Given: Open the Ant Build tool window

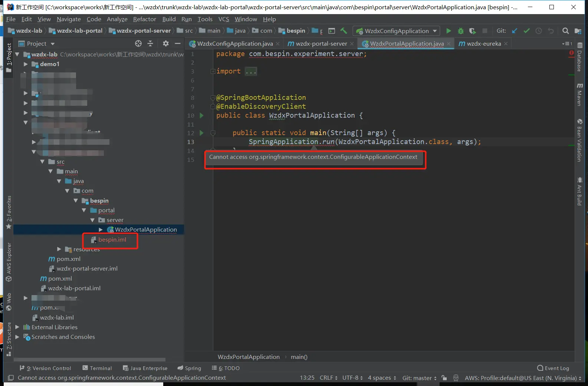Looking at the screenshot, I should (579, 191).
